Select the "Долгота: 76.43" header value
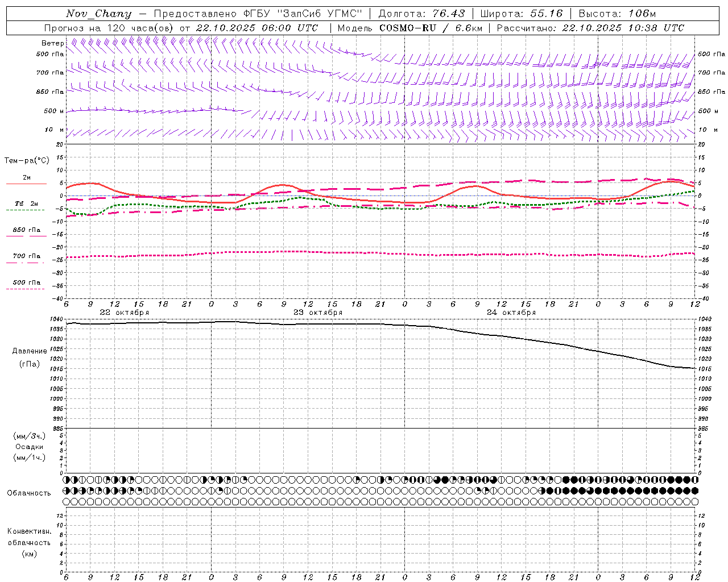The image size is (728, 582). 421,14
